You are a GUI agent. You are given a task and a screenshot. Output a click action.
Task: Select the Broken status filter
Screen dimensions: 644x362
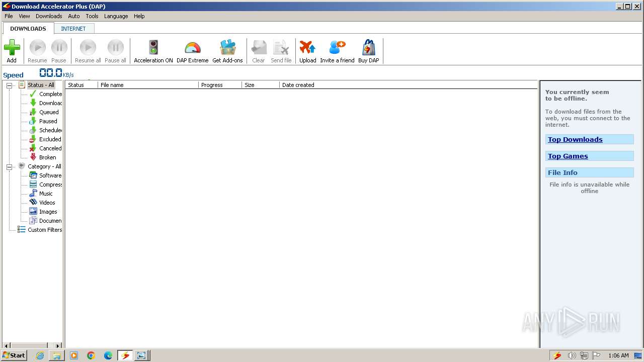tap(48, 157)
